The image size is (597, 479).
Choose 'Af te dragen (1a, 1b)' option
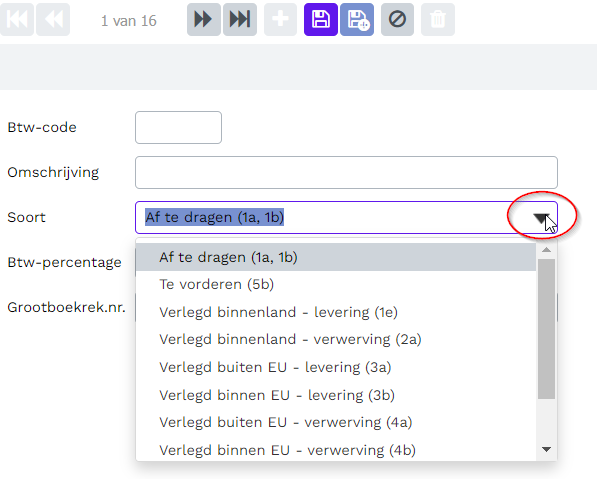[336, 257]
